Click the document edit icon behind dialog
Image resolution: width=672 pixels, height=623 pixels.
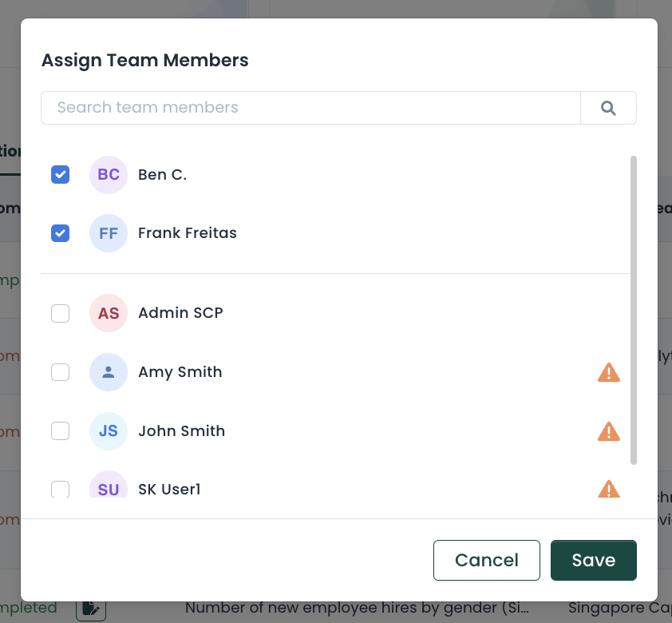pyautogui.click(x=91, y=609)
